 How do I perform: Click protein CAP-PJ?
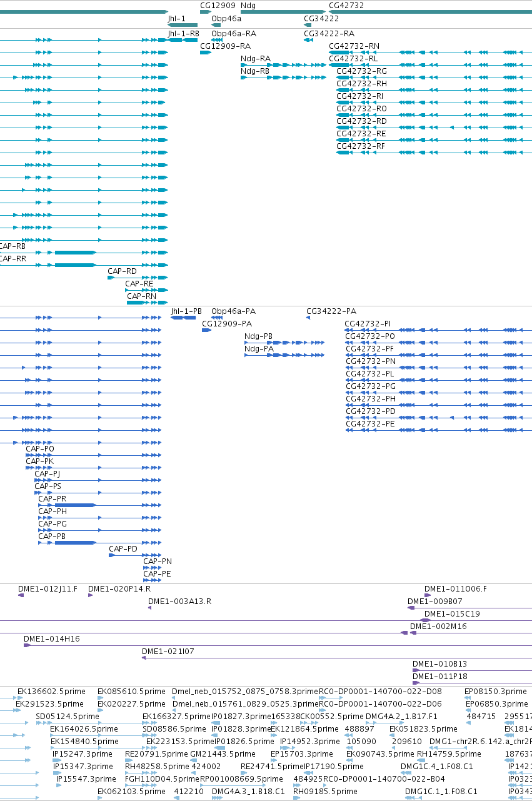click(47, 473)
